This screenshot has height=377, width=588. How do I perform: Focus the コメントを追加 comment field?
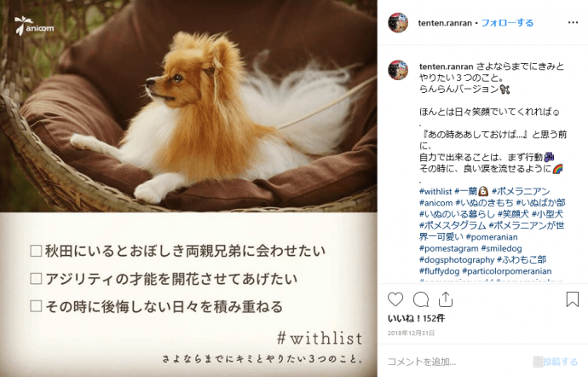pyautogui.click(x=460, y=362)
